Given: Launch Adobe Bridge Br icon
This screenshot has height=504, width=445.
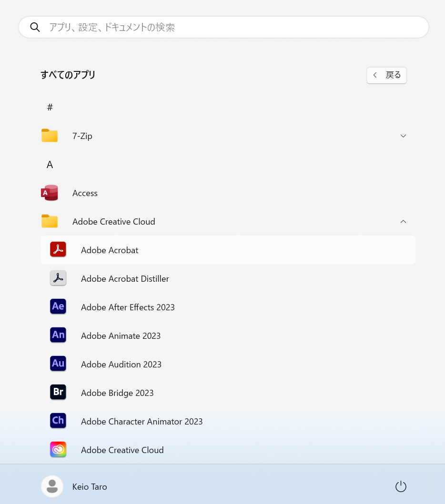Looking at the screenshot, I should (x=58, y=393).
